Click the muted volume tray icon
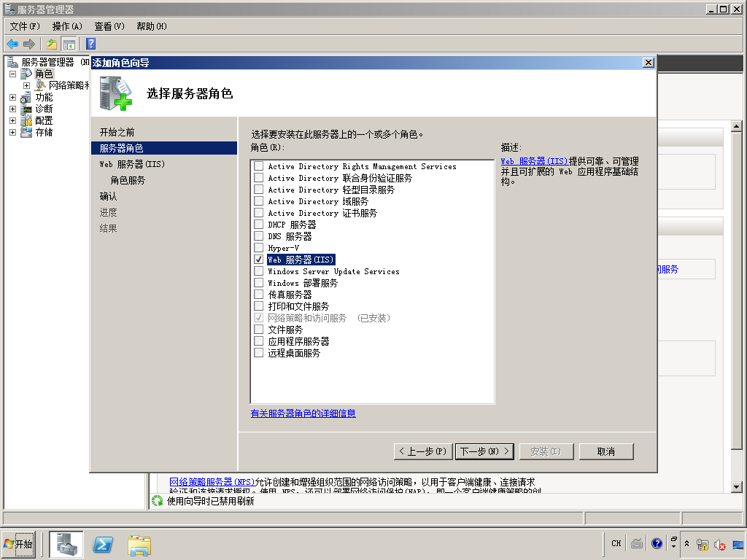747x560 pixels. pos(719,544)
